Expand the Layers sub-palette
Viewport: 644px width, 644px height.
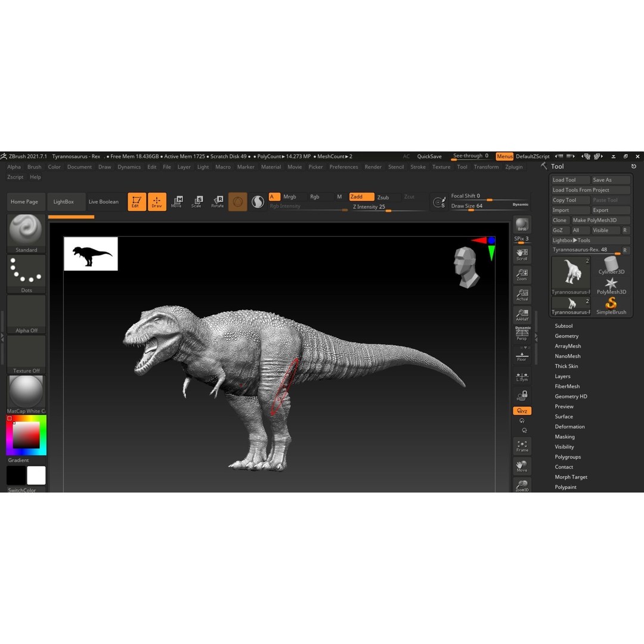click(562, 376)
